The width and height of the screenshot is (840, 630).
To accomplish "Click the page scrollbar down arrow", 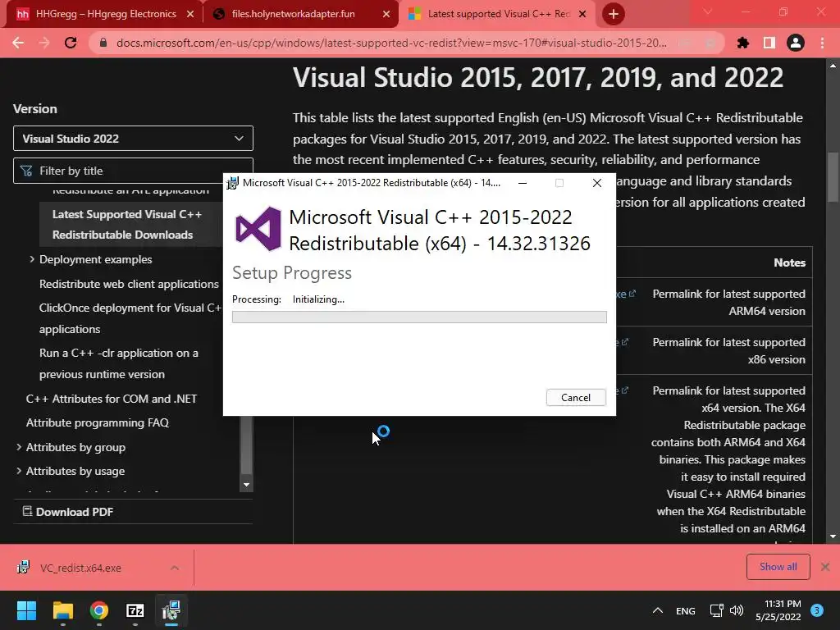I will point(833,536).
